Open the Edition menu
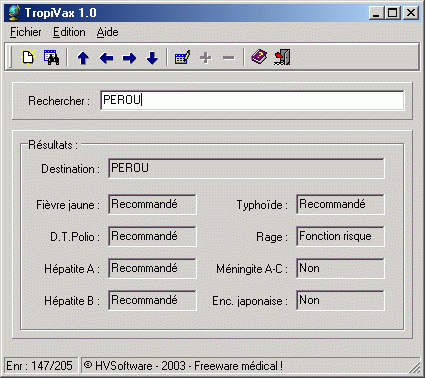The width and height of the screenshot is (425, 378). click(69, 32)
